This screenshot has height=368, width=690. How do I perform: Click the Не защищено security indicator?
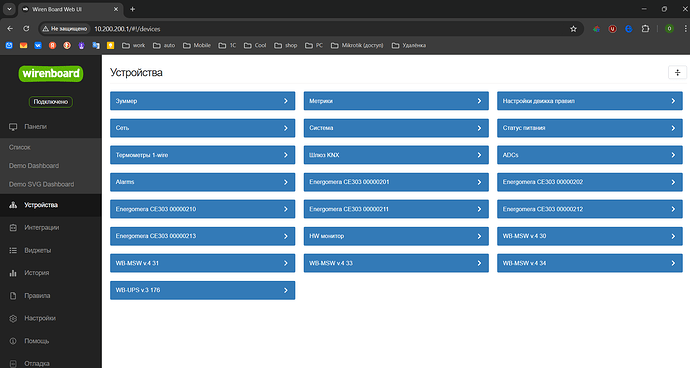pyautogui.click(x=65, y=29)
